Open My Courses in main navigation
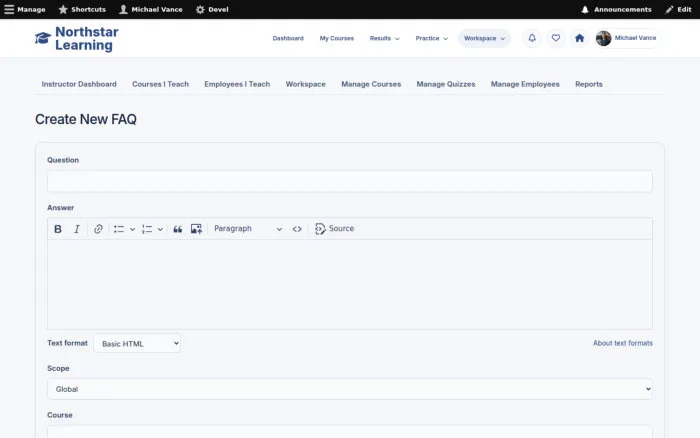Viewport: 700px width, 438px height. 337,38
